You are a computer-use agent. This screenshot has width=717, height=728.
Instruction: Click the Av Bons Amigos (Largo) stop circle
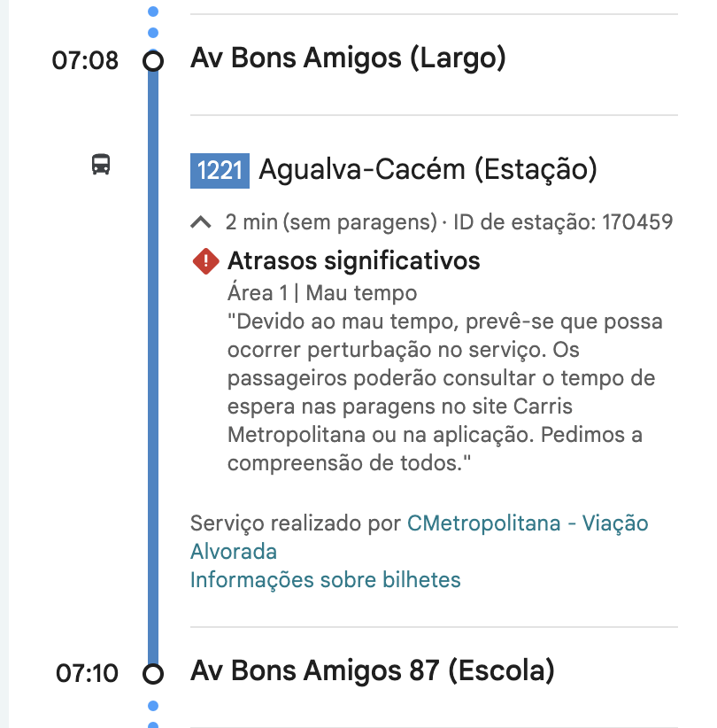tap(153, 61)
